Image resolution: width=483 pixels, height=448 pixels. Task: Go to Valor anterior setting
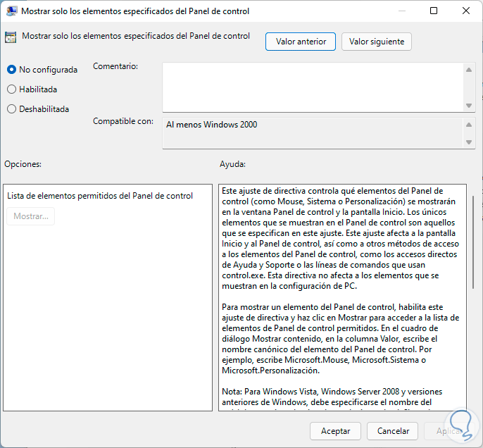301,42
